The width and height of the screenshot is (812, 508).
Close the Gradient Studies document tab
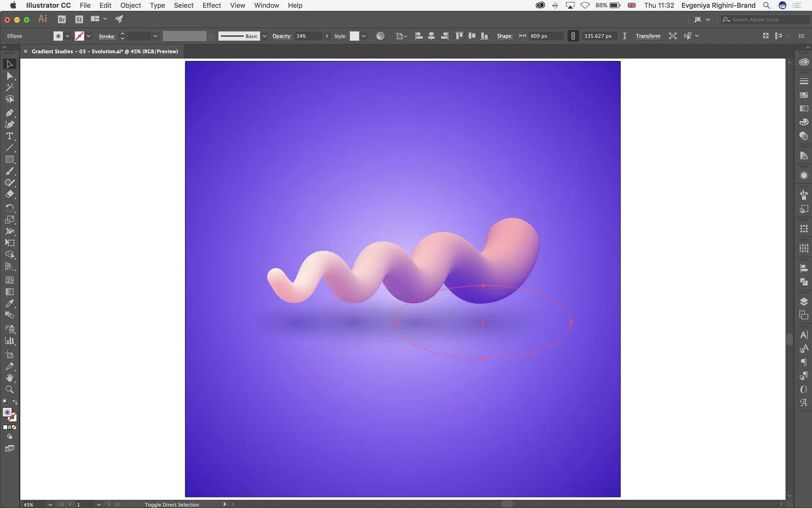25,51
